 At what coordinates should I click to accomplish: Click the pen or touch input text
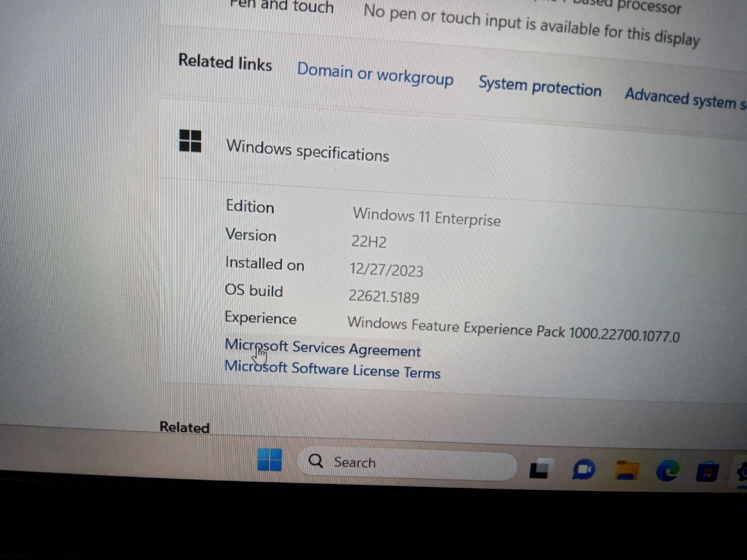pos(532,24)
